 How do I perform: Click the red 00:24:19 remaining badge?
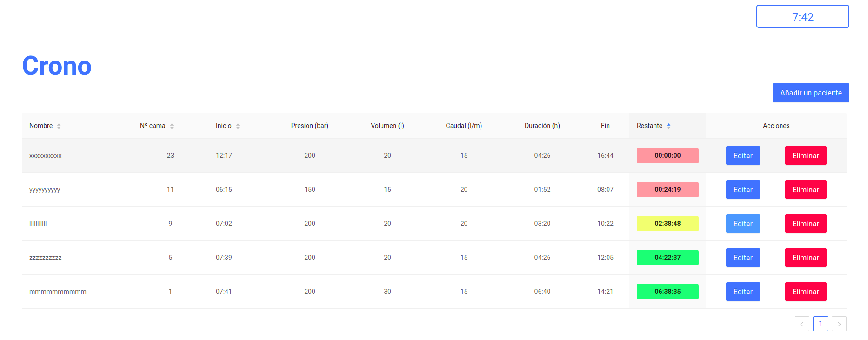(x=668, y=190)
